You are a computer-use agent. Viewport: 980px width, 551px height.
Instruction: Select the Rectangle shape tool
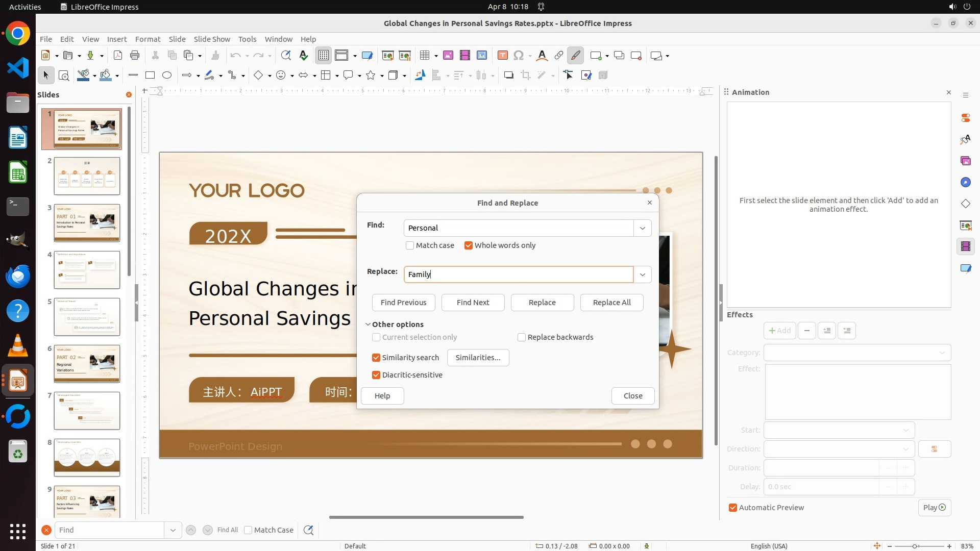click(150, 76)
